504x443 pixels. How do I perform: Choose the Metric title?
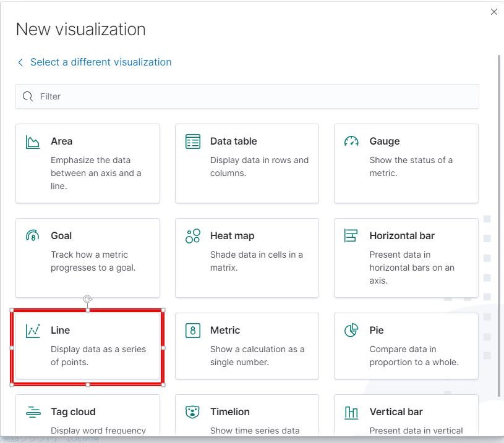[x=225, y=330]
